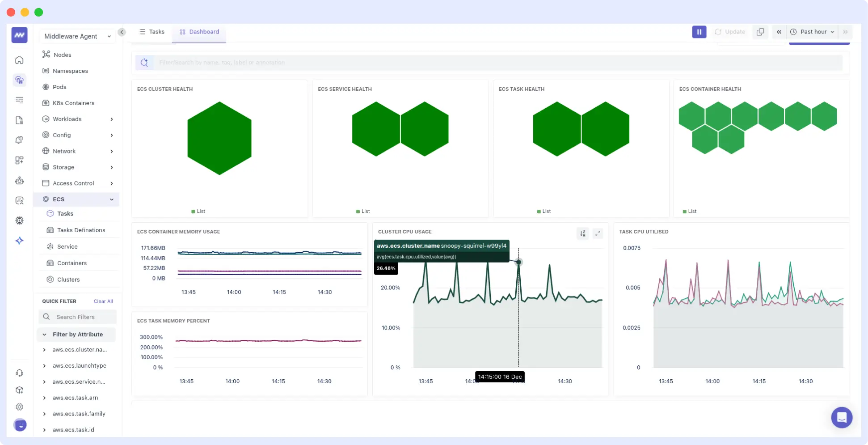The width and height of the screenshot is (868, 445).
Task: Select the infrastructure monitoring sidebar icon
Action: [20, 80]
